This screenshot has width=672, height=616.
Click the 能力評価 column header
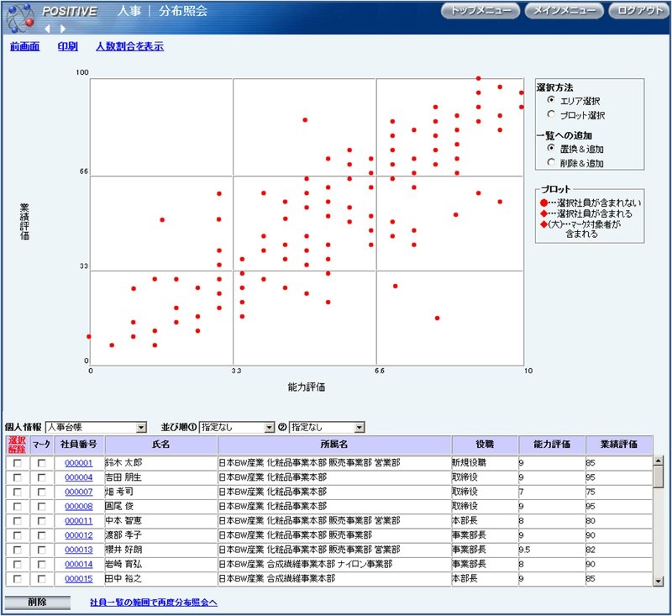(x=552, y=445)
